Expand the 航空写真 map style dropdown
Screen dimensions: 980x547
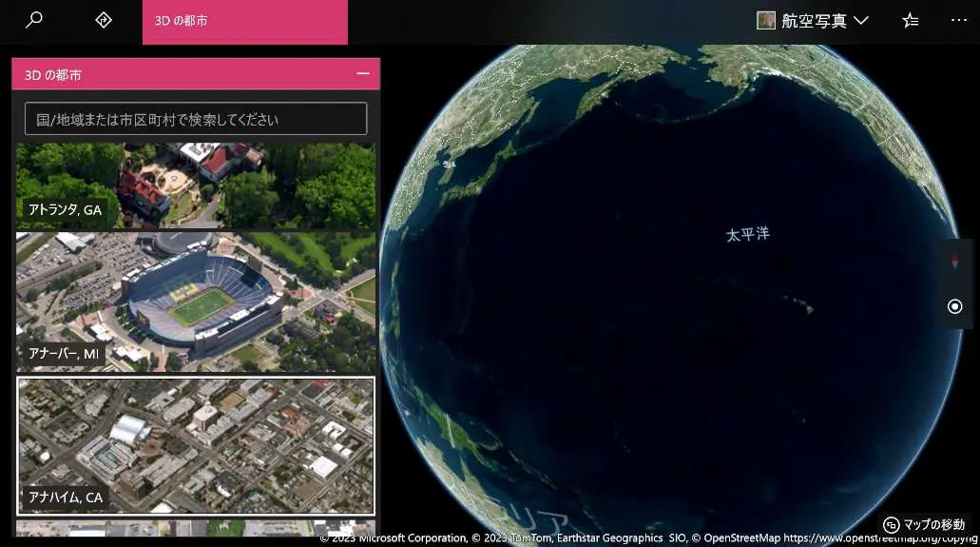click(813, 21)
